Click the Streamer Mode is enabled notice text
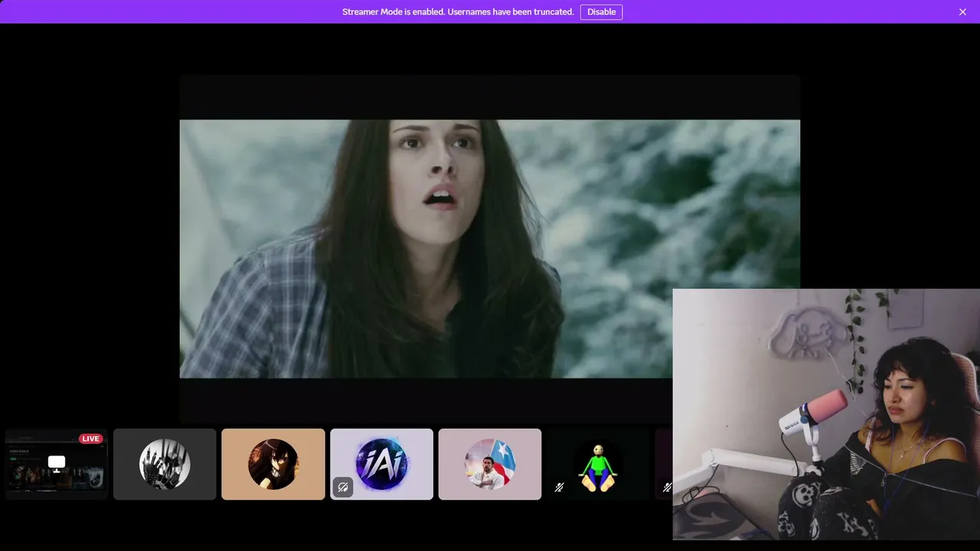The width and height of the screenshot is (980, 551). [458, 11]
